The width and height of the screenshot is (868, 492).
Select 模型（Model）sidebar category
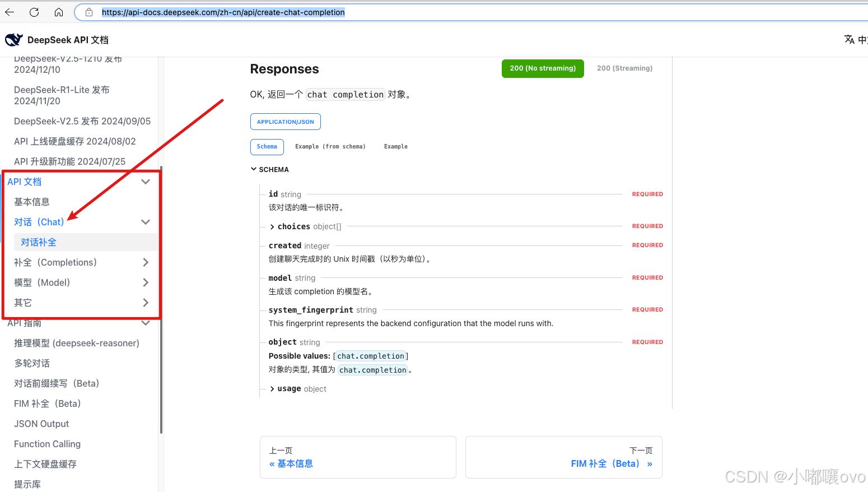42,282
